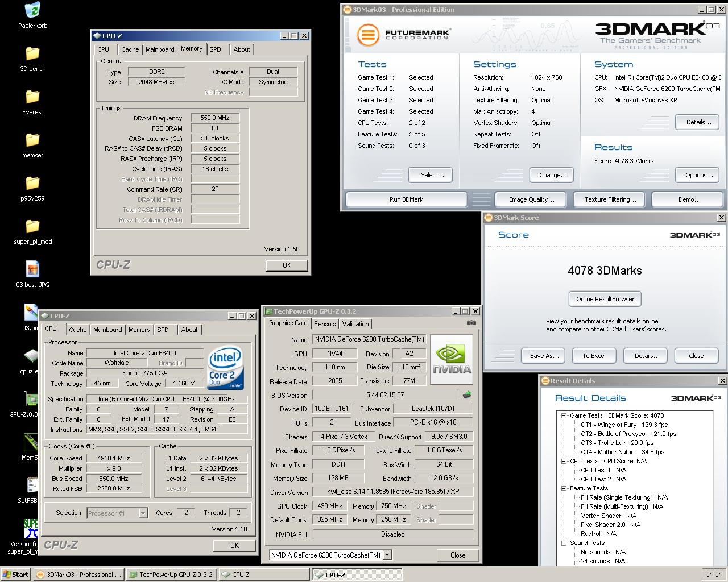Click Details... in 3DMark Score window
The height and width of the screenshot is (582, 728).
click(647, 356)
